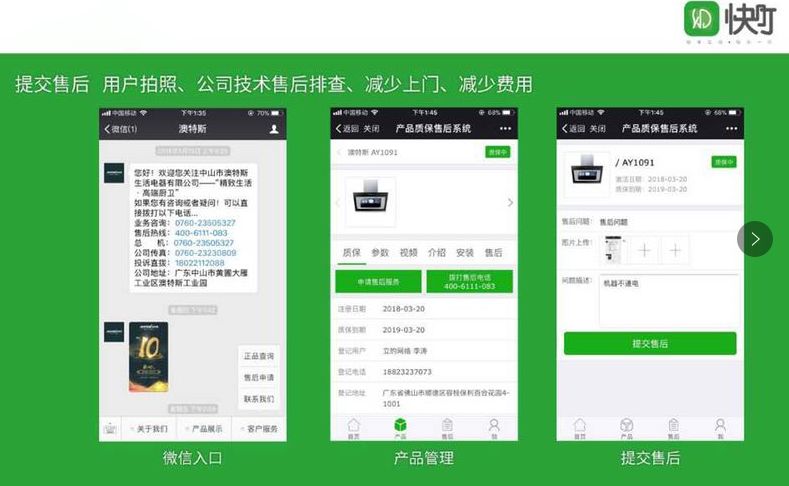The width and height of the screenshot is (789, 486).
Task: Call 业务咨询 number 0760-23505327
Action: [205, 223]
